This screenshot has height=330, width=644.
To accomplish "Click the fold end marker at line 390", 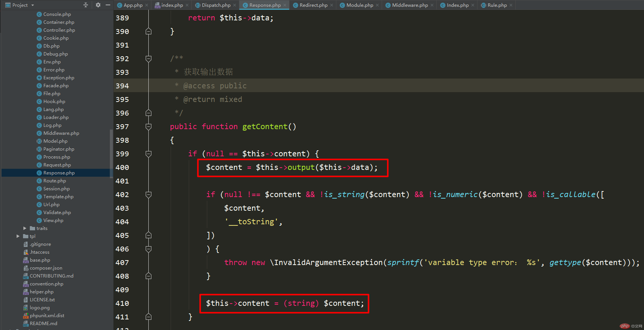I will point(149,31).
